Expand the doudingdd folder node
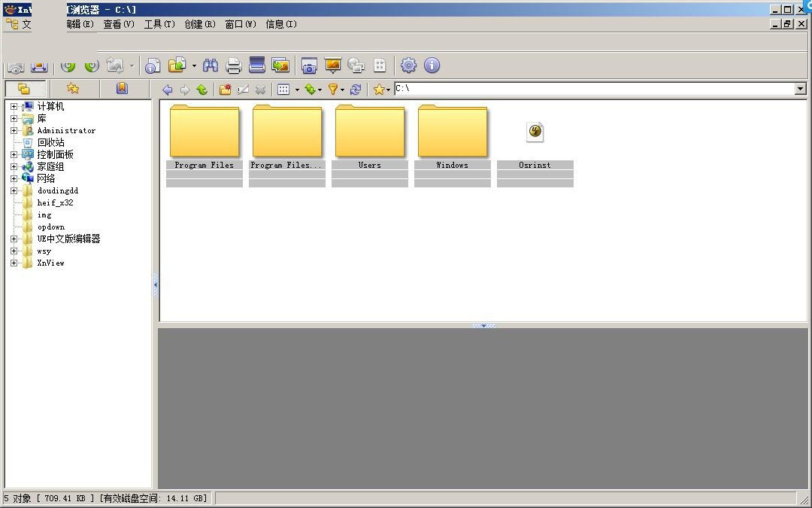812x508 pixels. click(x=14, y=190)
